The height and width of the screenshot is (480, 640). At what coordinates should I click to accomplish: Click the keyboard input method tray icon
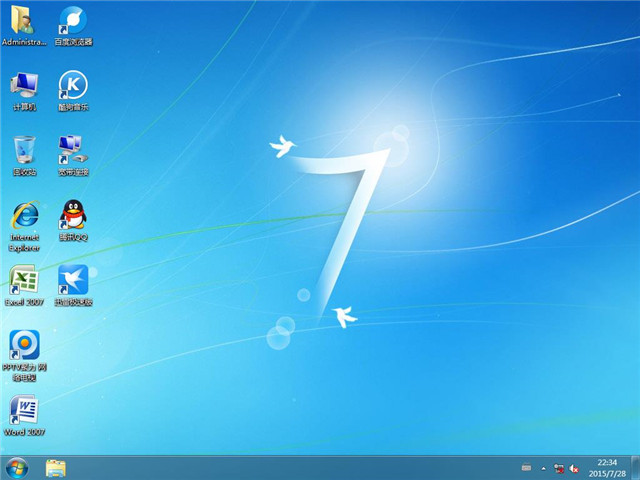527,468
